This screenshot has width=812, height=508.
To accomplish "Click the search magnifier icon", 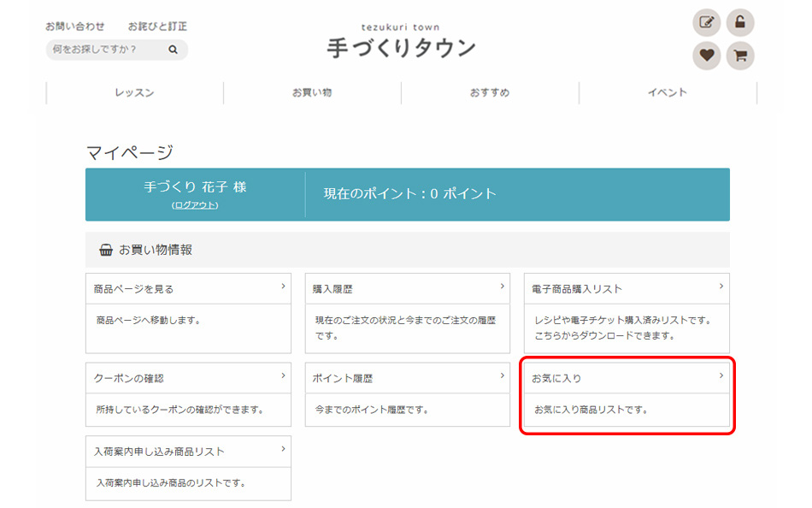I will (x=173, y=50).
